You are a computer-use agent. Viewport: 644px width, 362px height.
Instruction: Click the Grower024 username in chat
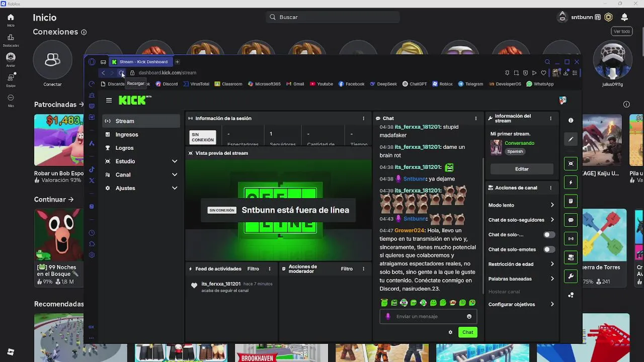[x=409, y=230]
